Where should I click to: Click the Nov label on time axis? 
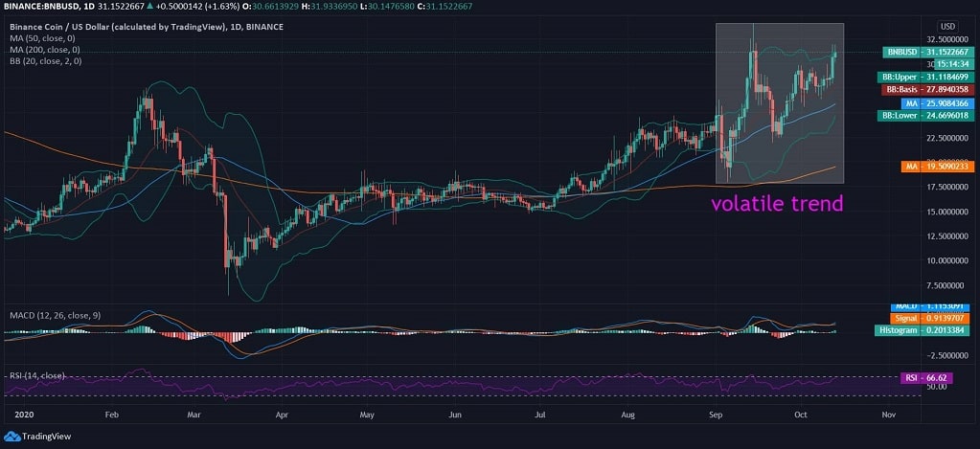(x=889, y=414)
